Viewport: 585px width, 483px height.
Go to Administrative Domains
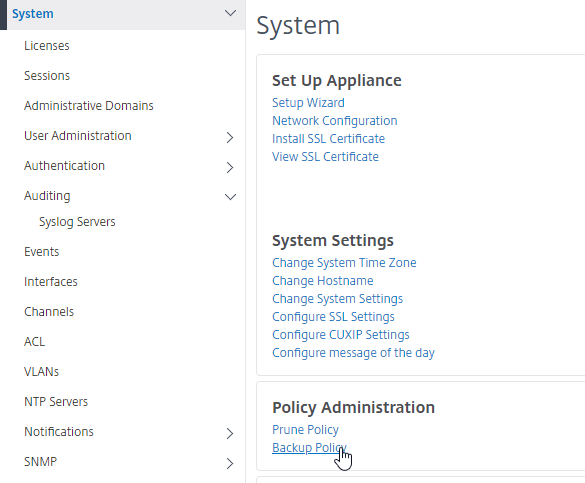89,106
